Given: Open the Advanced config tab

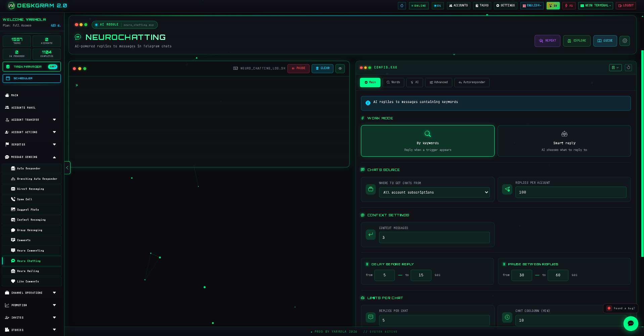Looking at the screenshot, I should click(x=439, y=82).
